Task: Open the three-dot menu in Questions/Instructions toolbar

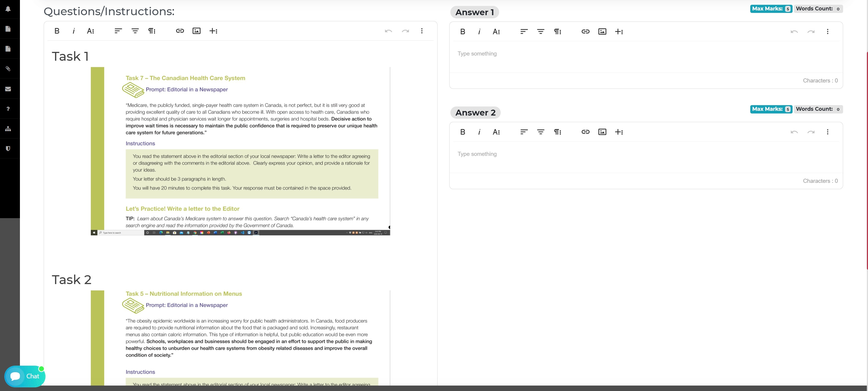Action: point(422,31)
